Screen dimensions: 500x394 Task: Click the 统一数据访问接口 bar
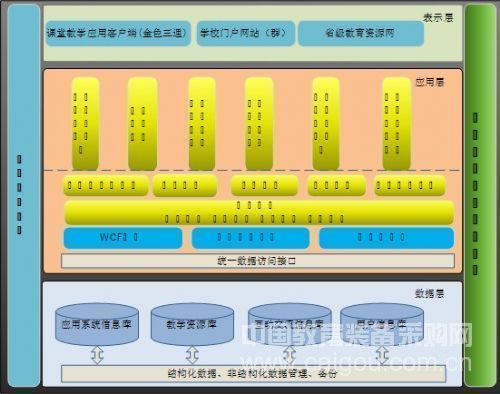coord(258,261)
